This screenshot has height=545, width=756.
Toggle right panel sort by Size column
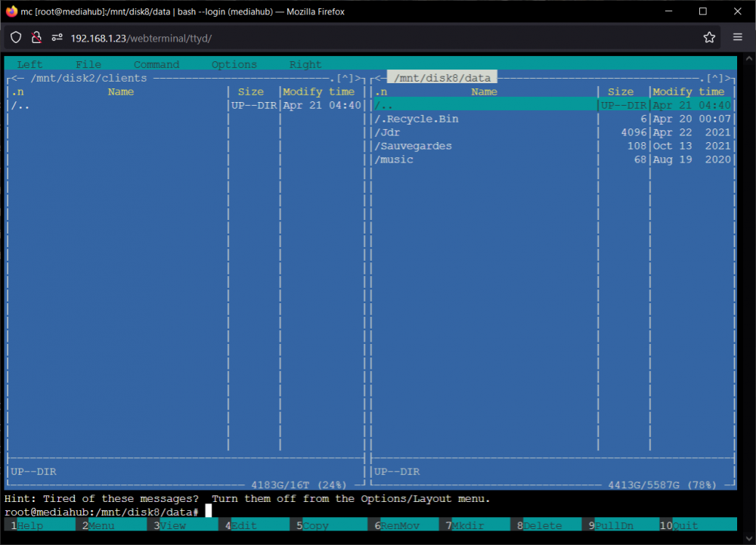click(x=621, y=91)
